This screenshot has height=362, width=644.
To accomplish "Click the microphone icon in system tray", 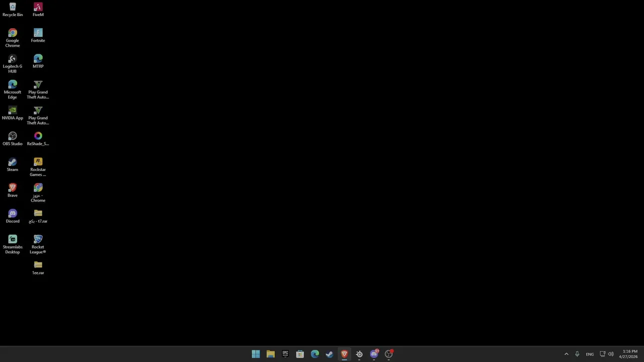I will point(577,354).
